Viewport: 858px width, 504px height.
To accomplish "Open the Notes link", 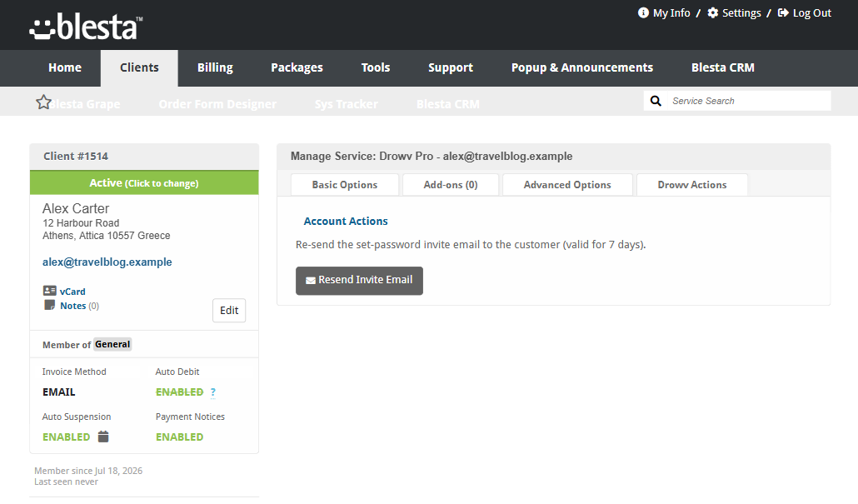I will (x=72, y=306).
